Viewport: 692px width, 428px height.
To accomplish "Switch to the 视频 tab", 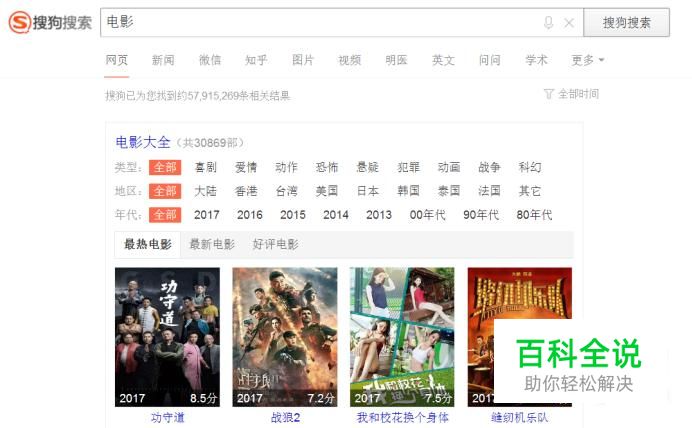I will pyautogui.click(x=350, y=60).
